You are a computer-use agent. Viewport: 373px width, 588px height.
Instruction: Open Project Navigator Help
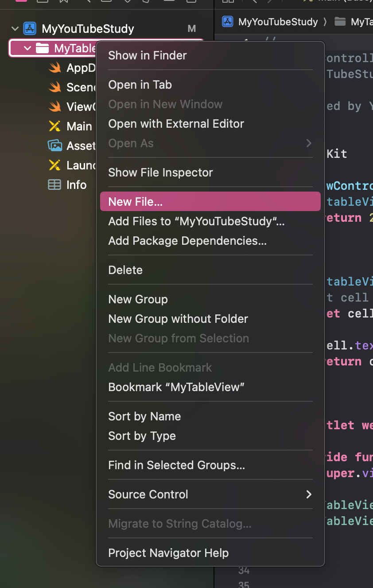point(168,553)
